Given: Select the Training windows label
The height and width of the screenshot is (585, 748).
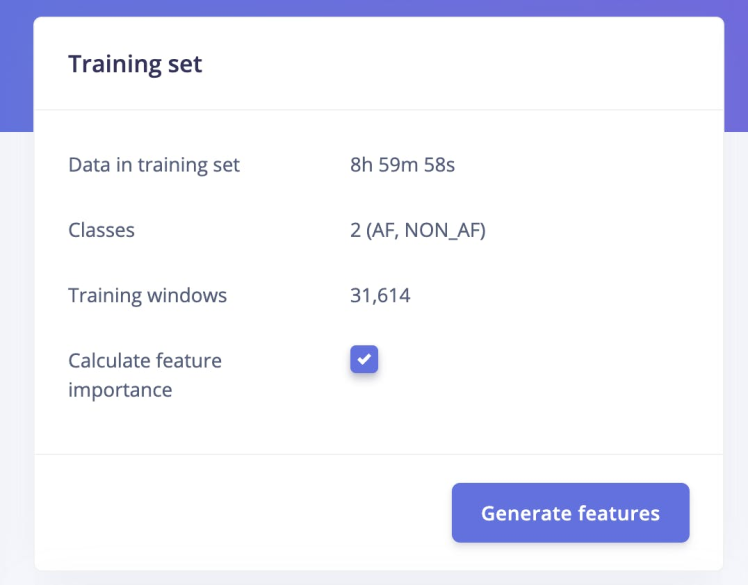Looking at the screenshot, I should [147, 295].
